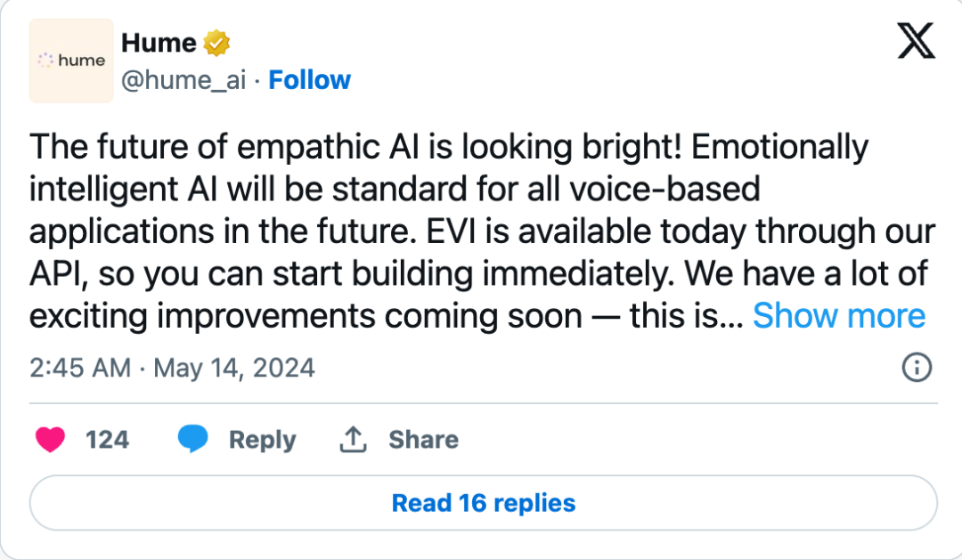
Task: Click the May 14, 2024 date
Action: (234, 368)
